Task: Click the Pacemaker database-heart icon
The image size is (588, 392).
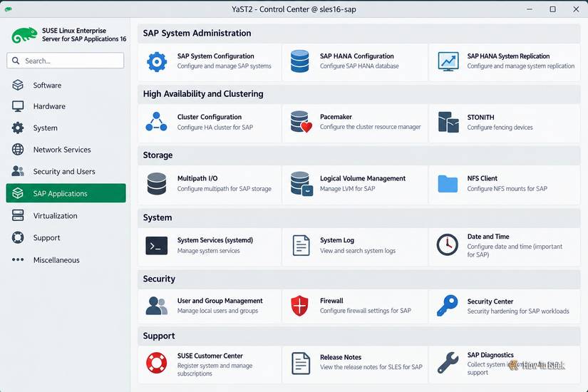Action: coord(301,122)
